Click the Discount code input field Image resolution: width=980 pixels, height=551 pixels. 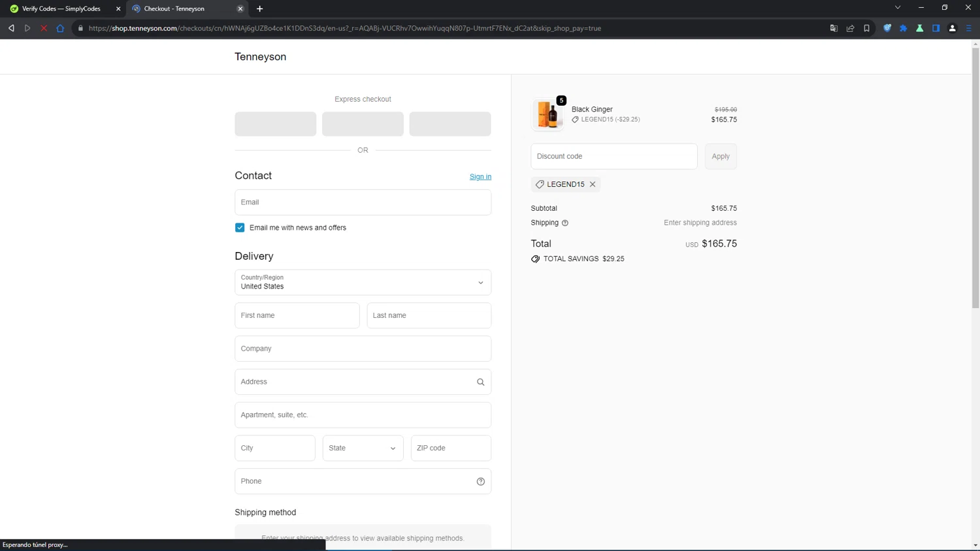pyautogui.click(x=614, y=157)
